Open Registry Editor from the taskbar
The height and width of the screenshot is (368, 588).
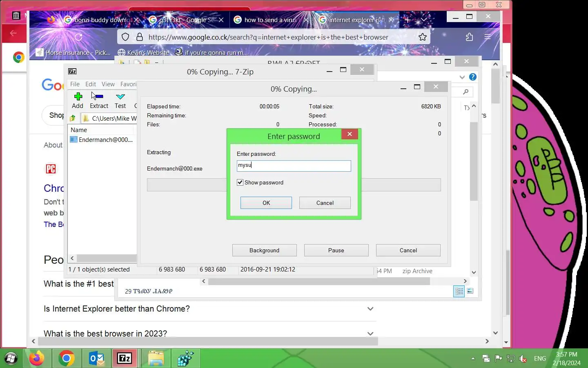click(186, 359)
